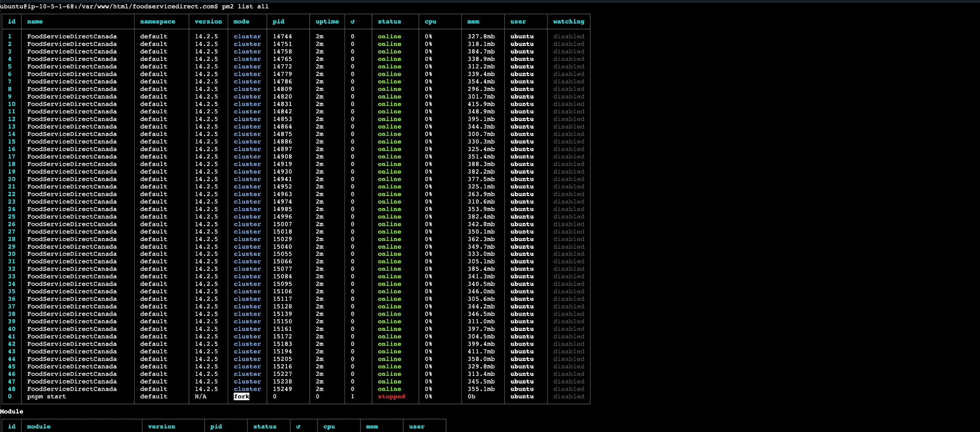Click the 'Module' section label
This screenshot has width=980, height=432.
point(12,411)
